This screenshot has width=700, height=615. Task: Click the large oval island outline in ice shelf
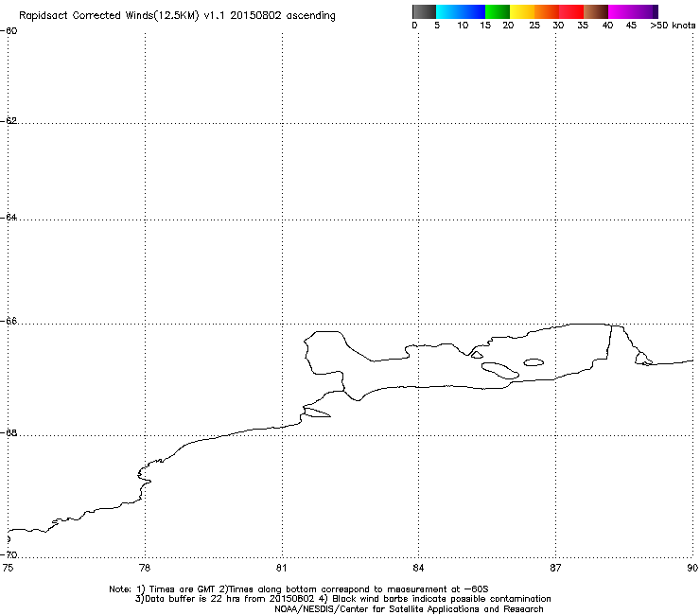500,370
